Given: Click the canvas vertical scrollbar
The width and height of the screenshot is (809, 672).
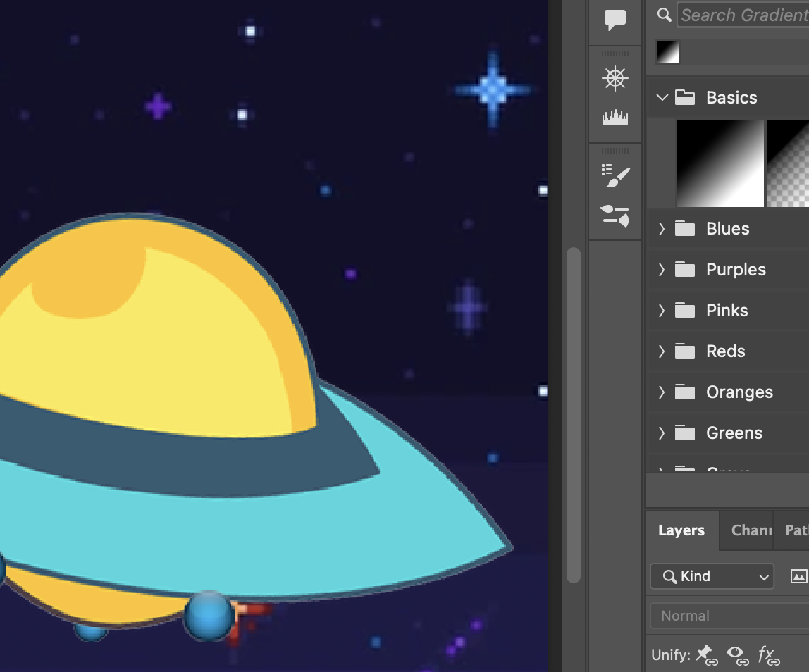Looking at the screenshot, I should (573, 415).
